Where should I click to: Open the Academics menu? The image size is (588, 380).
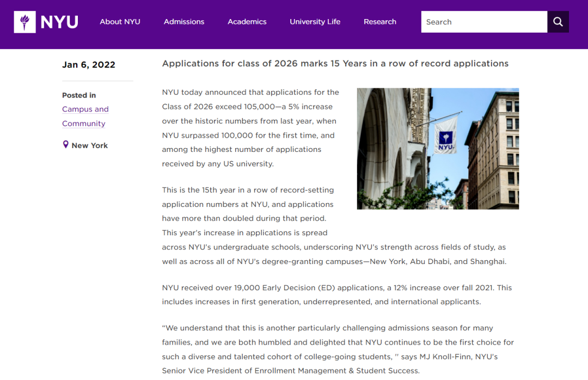click(247, 22)
